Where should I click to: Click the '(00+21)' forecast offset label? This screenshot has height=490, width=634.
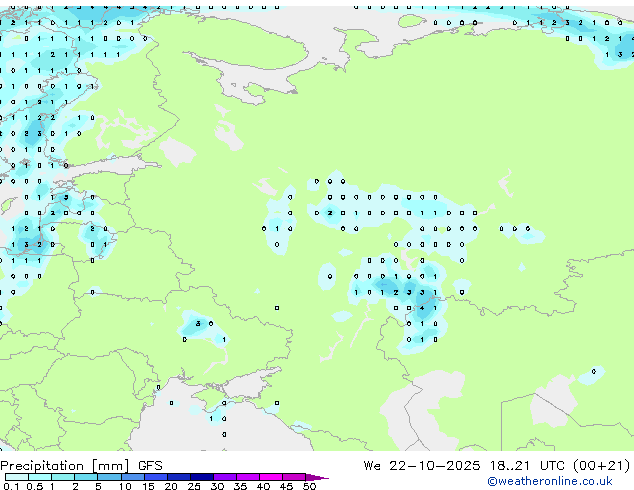602,466
